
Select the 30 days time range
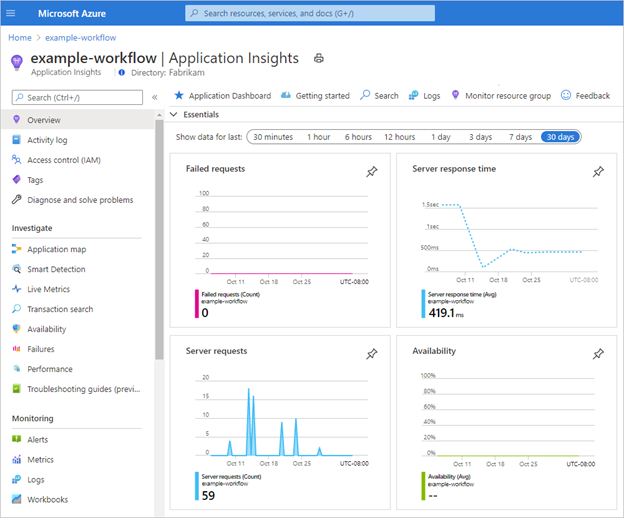(560, 137)
